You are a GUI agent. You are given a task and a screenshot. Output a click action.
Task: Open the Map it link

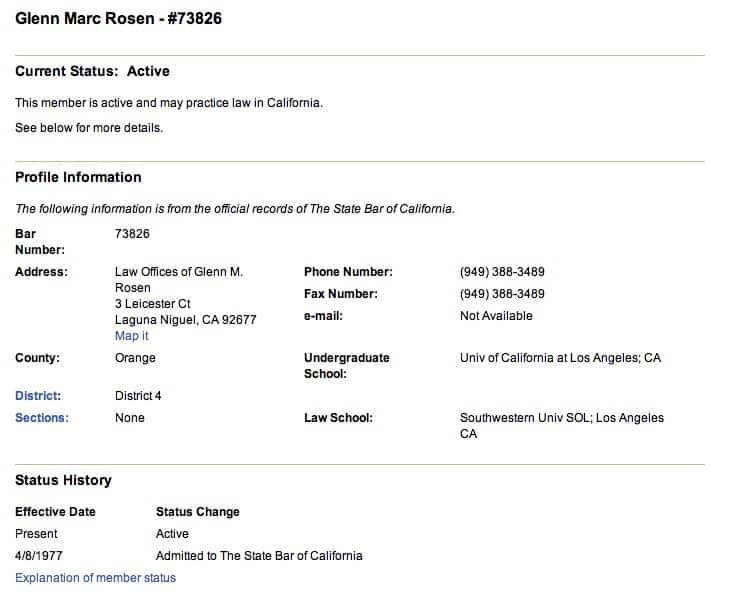point(131,336)
